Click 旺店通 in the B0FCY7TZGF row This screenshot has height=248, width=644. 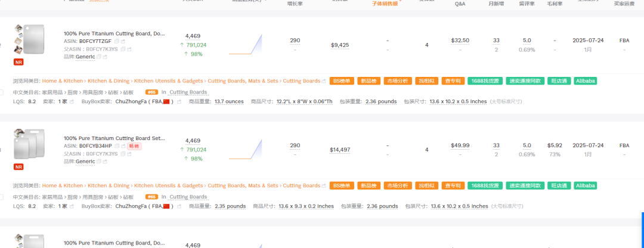(559, 81)
